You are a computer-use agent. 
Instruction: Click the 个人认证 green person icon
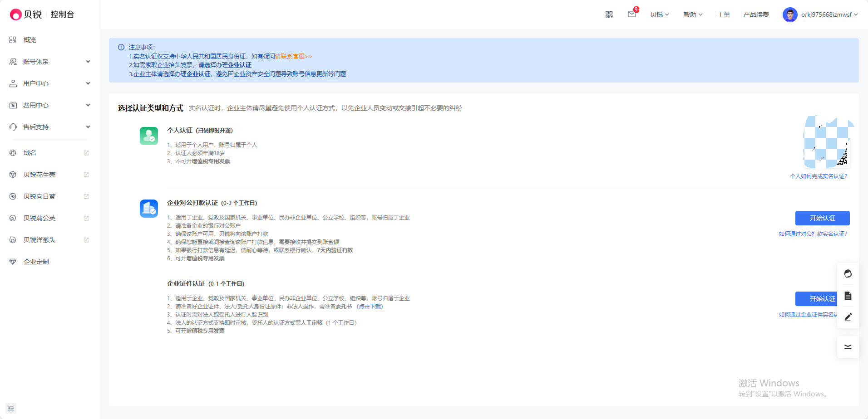pyautogui.click(x=149, y=136)
